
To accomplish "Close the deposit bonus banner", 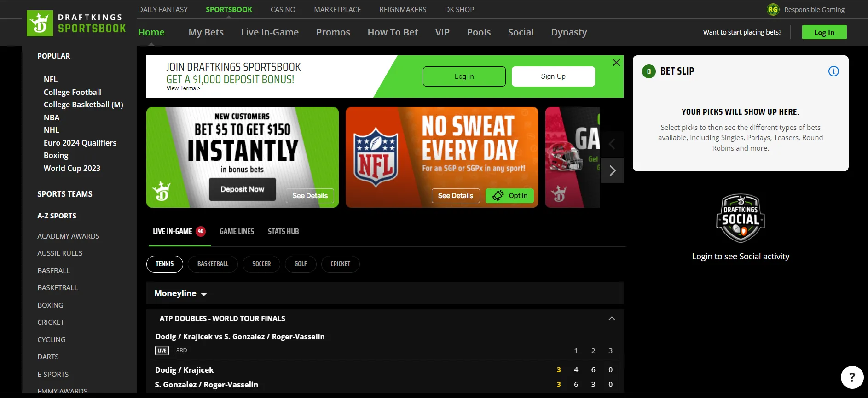I will point(616,63).
